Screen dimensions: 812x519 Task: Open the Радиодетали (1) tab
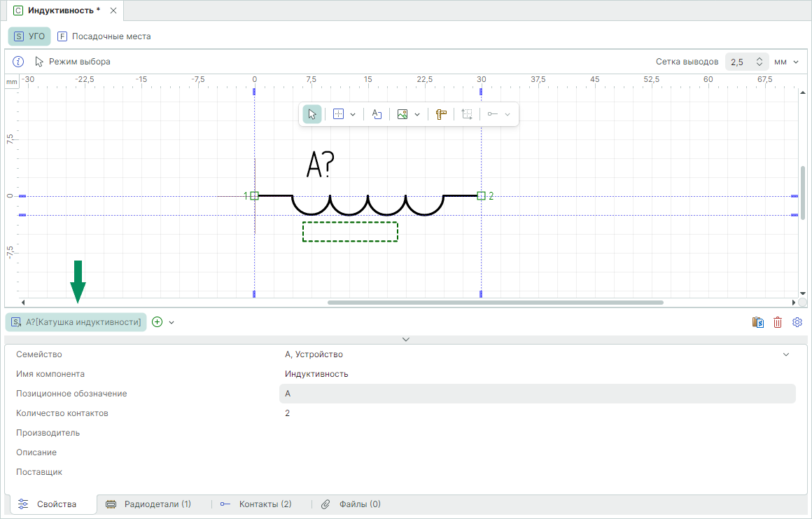148,504
